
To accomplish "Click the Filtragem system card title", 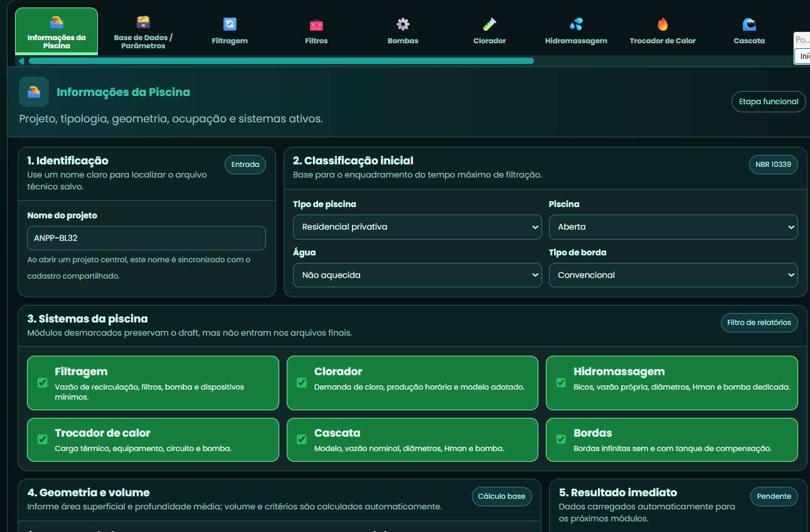I will tap(81, 371).
